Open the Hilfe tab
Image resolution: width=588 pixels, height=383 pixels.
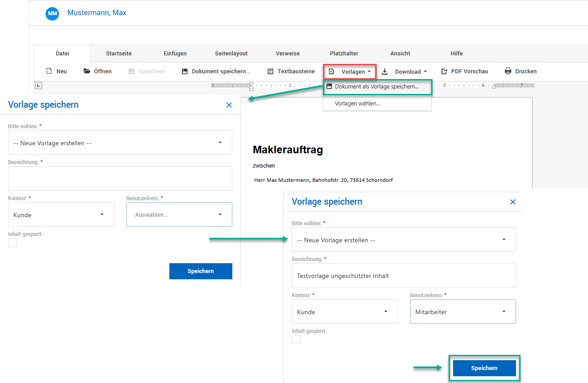(x=457, y=54)
